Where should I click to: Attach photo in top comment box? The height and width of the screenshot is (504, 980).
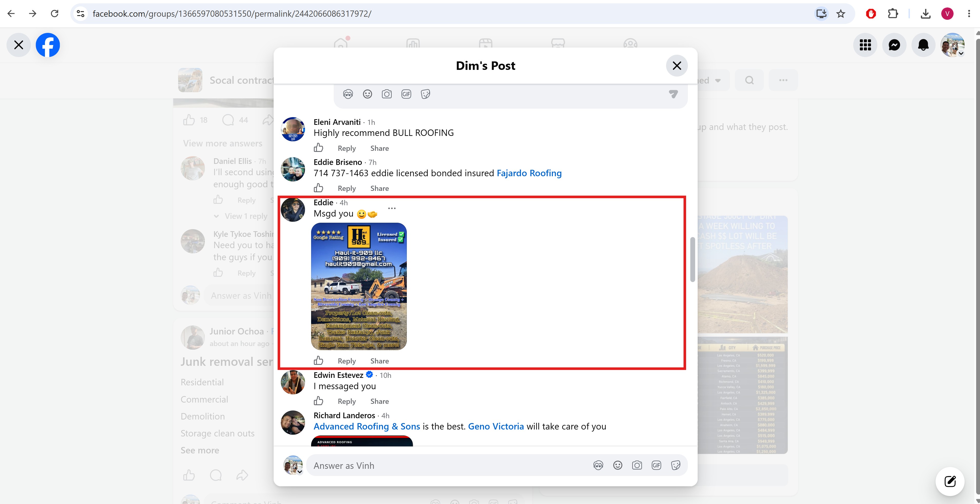[387, 94]
